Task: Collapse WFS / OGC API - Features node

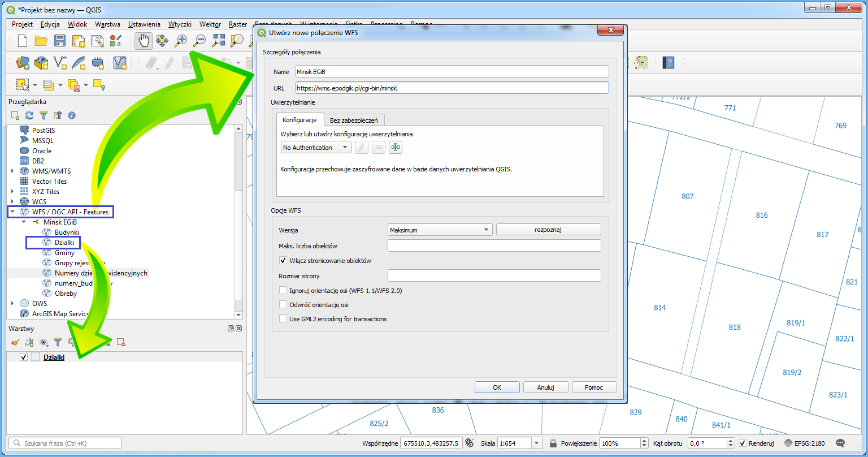Action: point(12,212)
